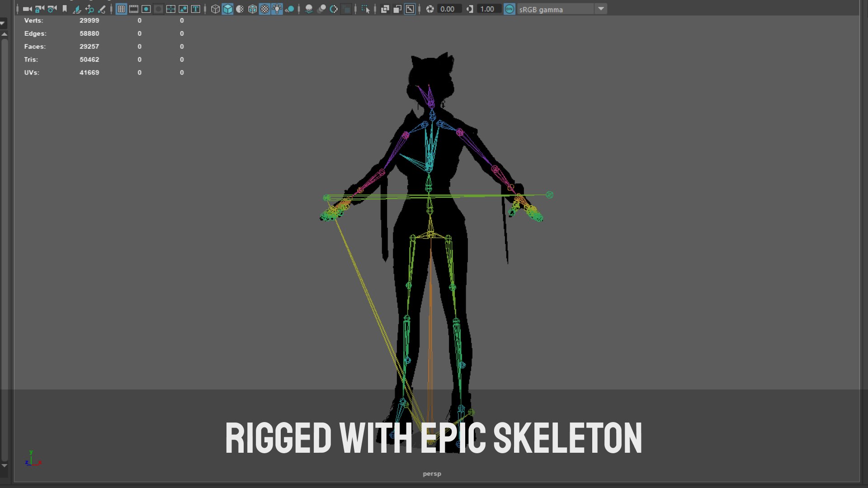Click the Grease Pencil icon
Viewport: 868px width, 488px height.
pos(102,9)
